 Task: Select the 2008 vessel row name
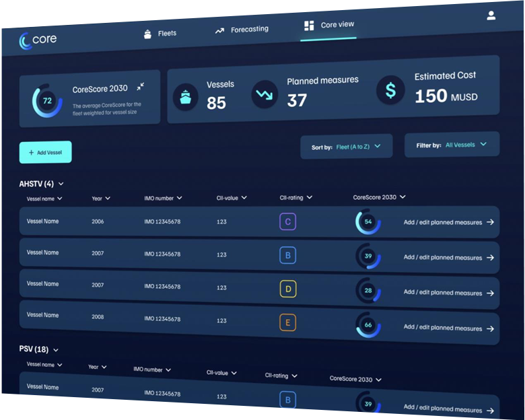(42, 315)
